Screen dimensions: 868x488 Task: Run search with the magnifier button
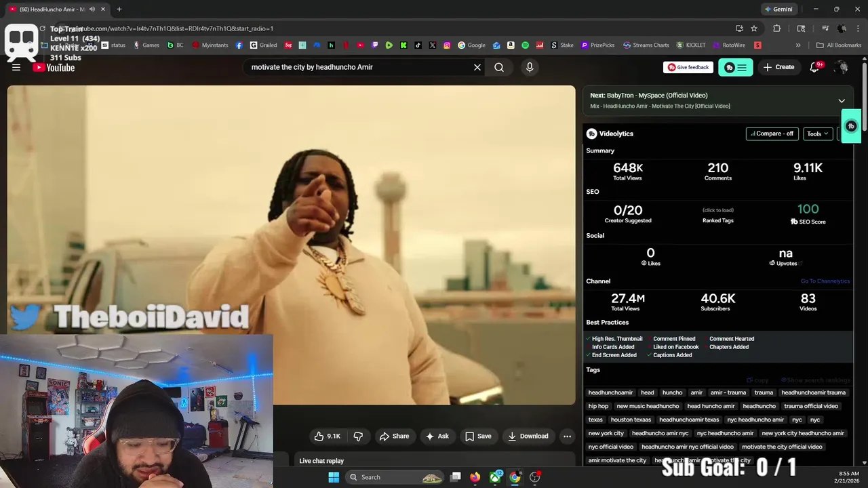click(x=499, y=67)
